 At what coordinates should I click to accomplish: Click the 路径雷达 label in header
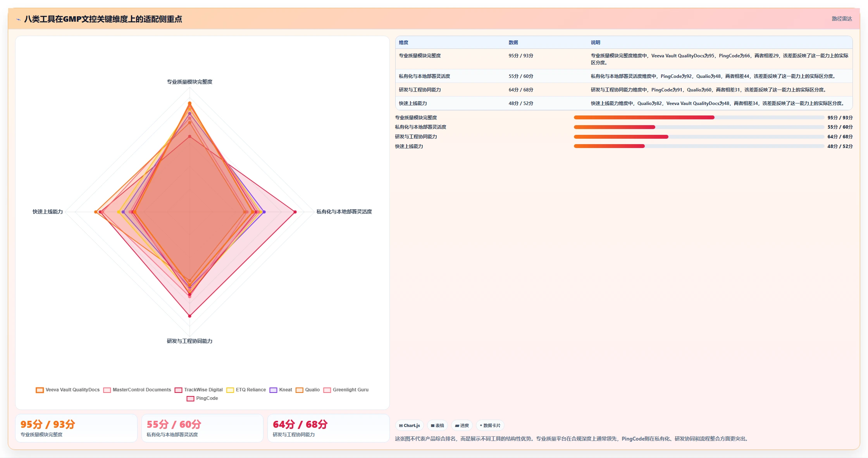[x=842, y=19]
